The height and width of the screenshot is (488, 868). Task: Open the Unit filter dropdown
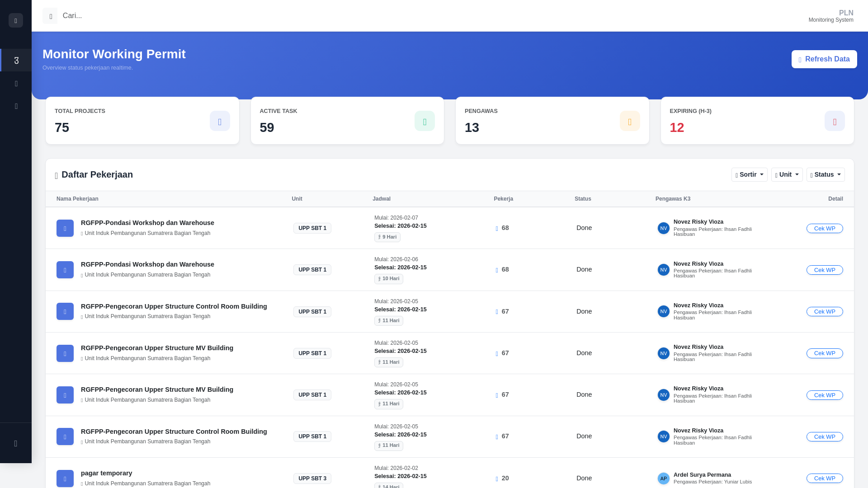pyautogui.click(x=787, y=175)
